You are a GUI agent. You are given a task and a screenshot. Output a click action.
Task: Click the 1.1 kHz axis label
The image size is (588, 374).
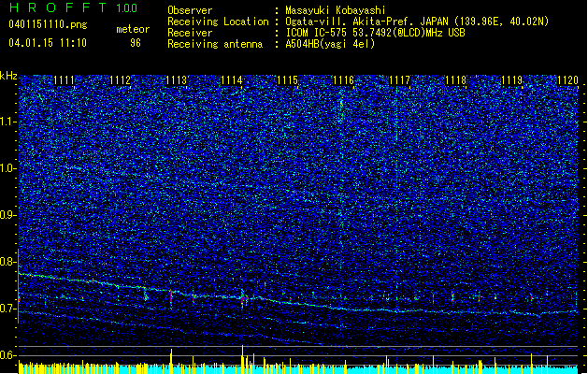click(x=8, y=122)
